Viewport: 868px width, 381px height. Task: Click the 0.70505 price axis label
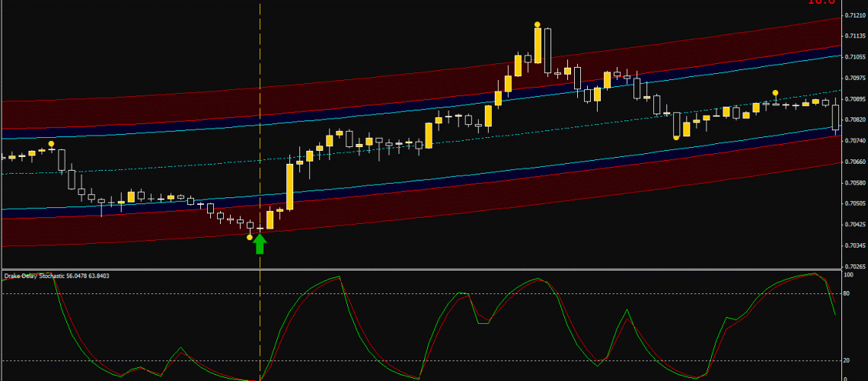tap(856, 203)
